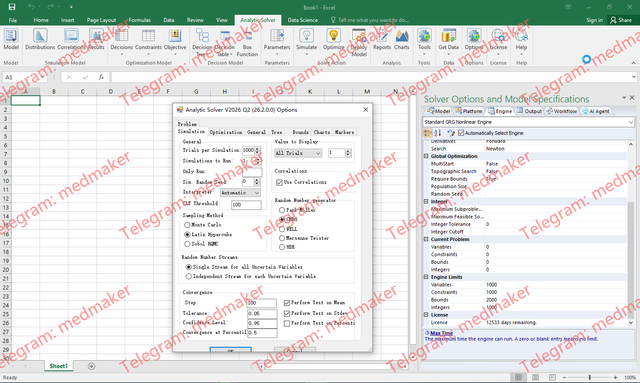Open the Interpreter Automatic dropdown

coord(240,193)
